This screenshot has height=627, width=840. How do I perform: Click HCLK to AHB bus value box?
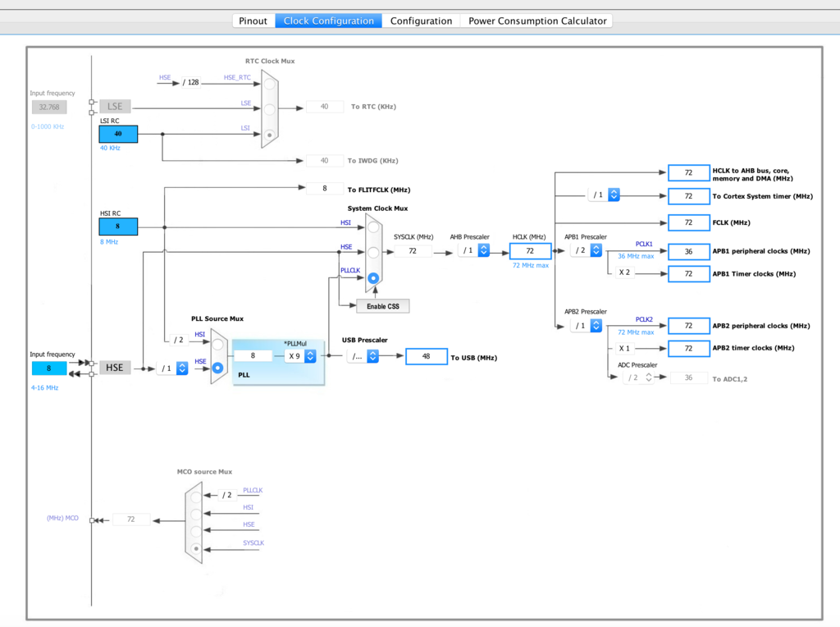(689, 172)
